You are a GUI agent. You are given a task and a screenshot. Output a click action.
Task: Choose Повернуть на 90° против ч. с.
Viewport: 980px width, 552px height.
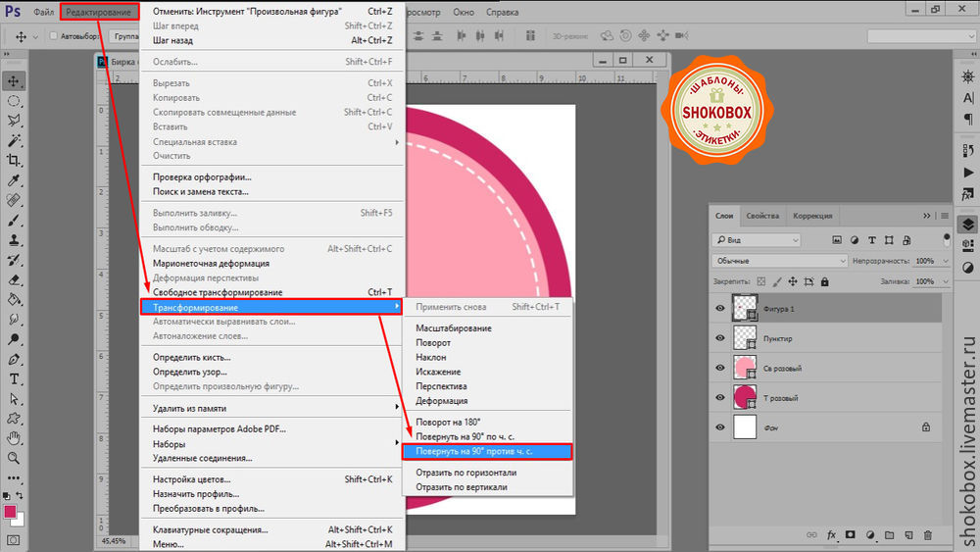(x=487, y=451)
